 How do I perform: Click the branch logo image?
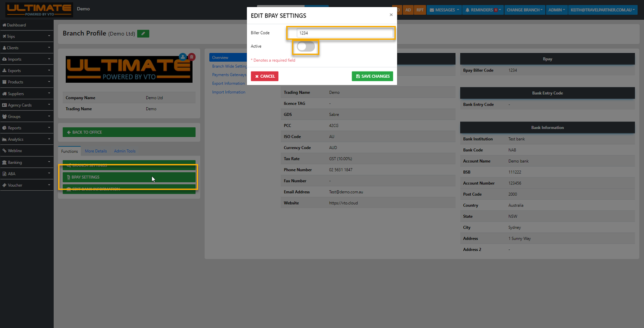click(129, 70)
